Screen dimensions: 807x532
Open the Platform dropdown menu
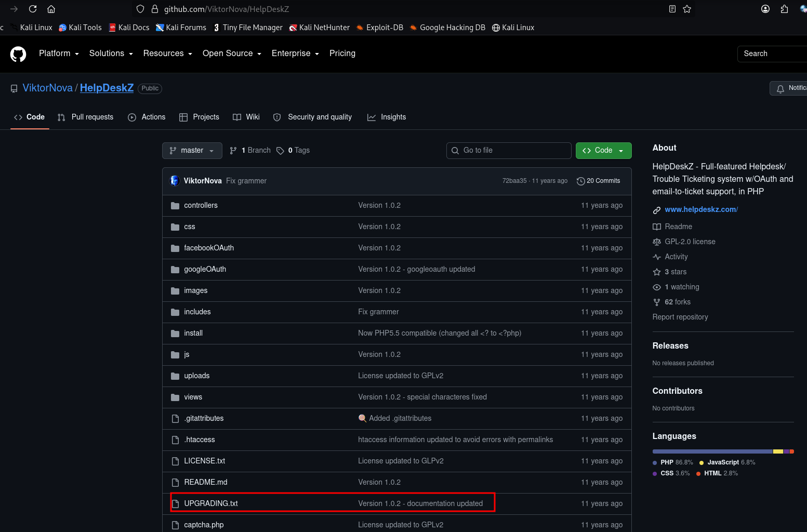click(x=59, y=54)
